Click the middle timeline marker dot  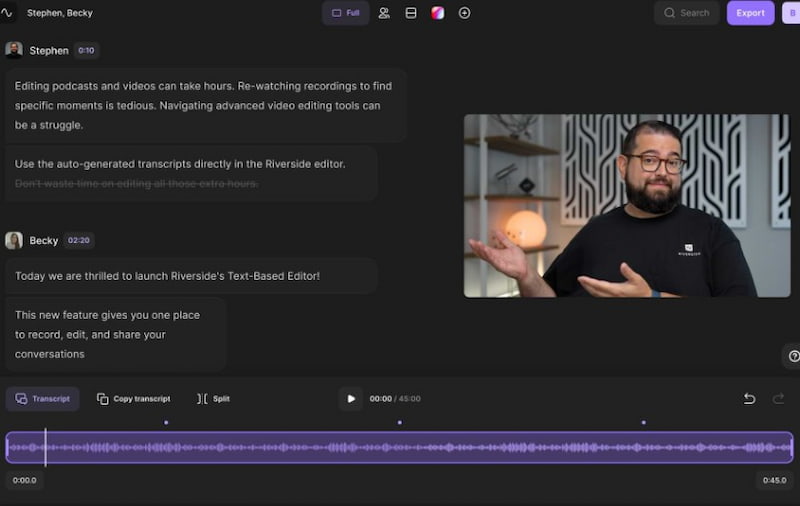[x=399, y=422]
